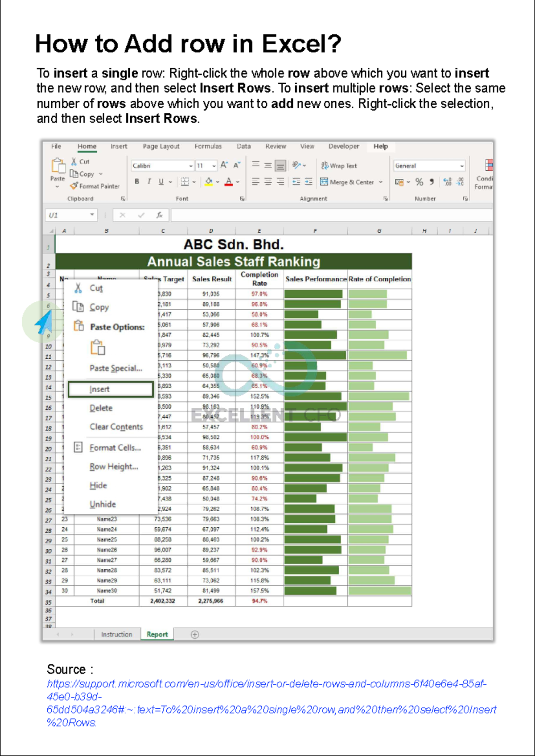
Task: Open Merge & Center dropdown arrow
Action: (x=381, y=182)
